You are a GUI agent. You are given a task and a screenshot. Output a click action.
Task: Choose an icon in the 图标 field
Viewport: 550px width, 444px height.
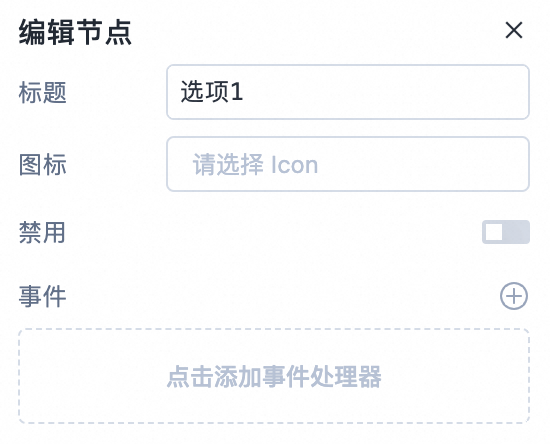coord(348,164)
